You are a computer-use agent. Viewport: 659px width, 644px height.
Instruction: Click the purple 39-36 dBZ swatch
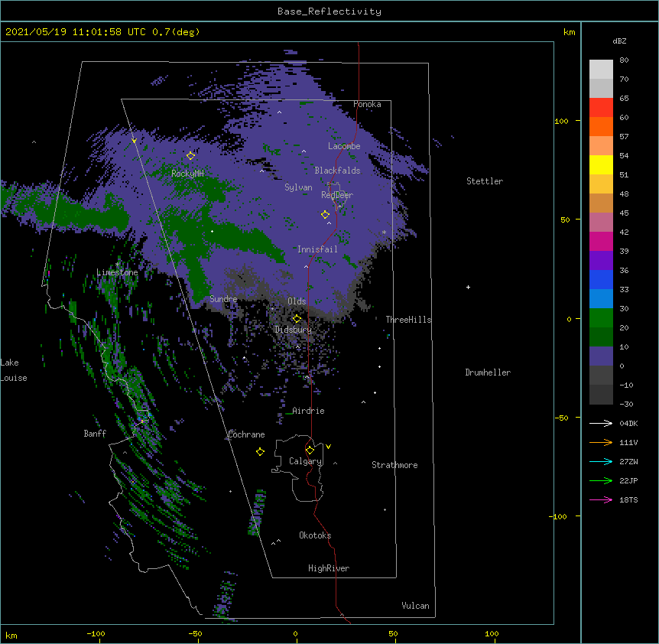click(601, 260)
